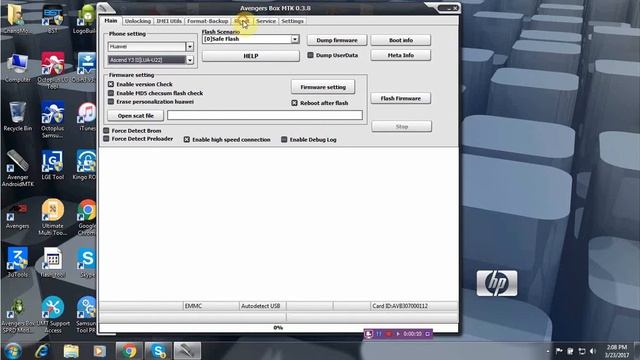Click the Meta Info button
This screenshot has height=360, width=640.
tap(400, 55)
